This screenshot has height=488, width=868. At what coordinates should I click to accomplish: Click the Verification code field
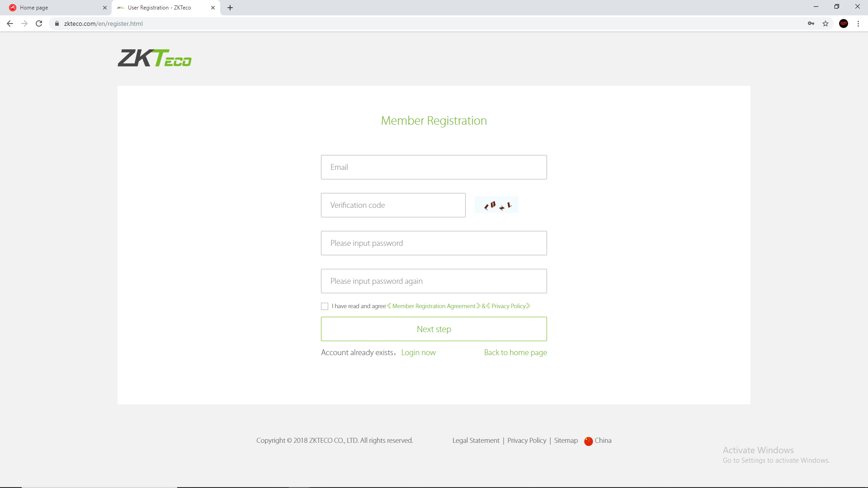(393, 205)
